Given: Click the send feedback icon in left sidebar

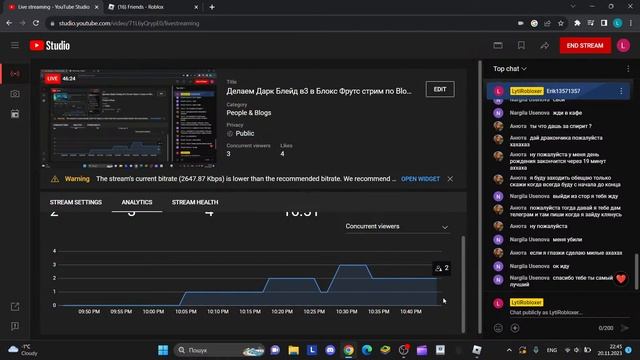Looking at the screenshot, I should click(15, 326).
